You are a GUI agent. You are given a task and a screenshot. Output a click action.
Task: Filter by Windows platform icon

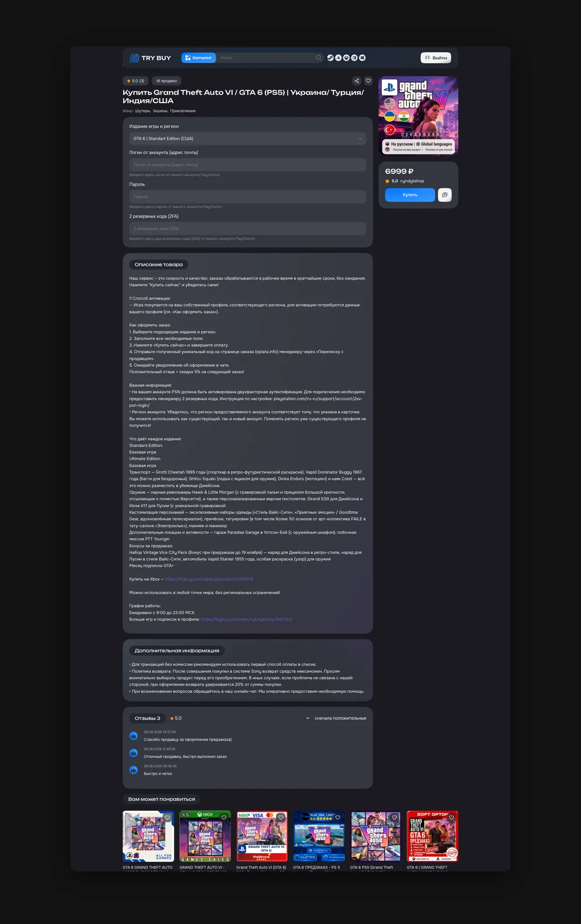click(362, 58)
